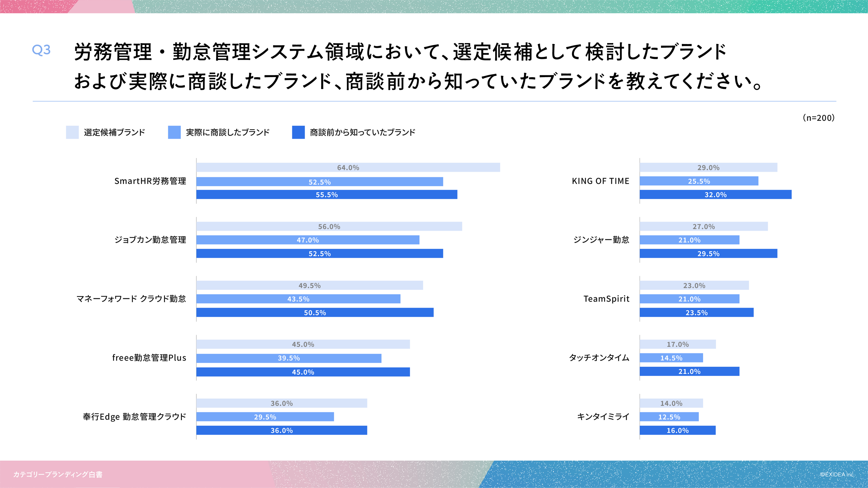Select the KING OF TIME brand label
The width and height of the screenshot is (868, 488).
pos(600,181)
